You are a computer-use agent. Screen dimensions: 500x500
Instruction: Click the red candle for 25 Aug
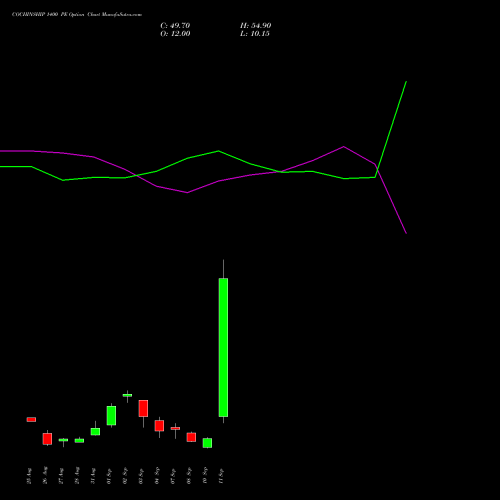(31, 419)
